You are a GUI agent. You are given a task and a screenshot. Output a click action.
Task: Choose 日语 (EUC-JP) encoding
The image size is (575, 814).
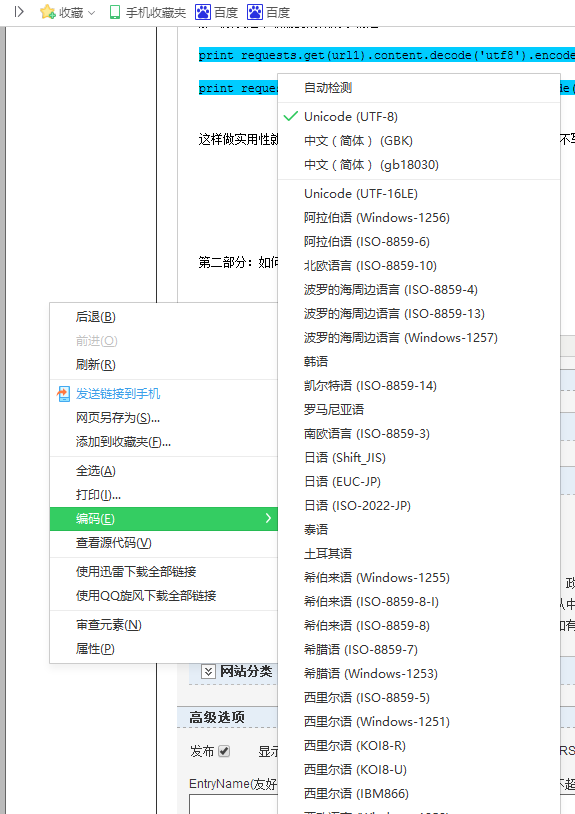[419, 481]
